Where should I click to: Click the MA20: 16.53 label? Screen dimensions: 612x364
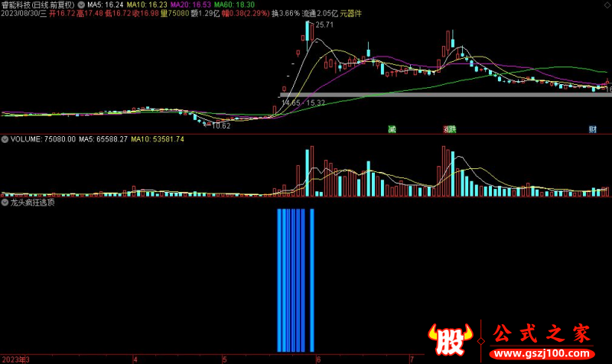[x=190, y=5]
